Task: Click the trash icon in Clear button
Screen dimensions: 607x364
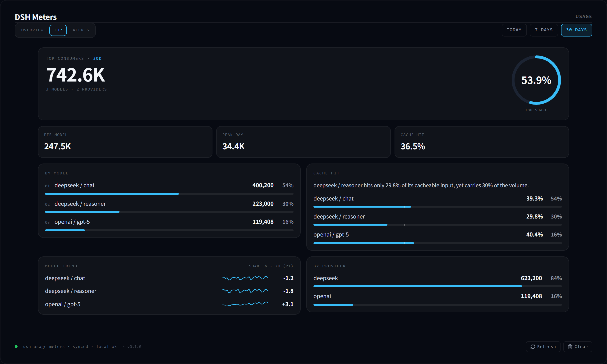Action: pos(570,347)
